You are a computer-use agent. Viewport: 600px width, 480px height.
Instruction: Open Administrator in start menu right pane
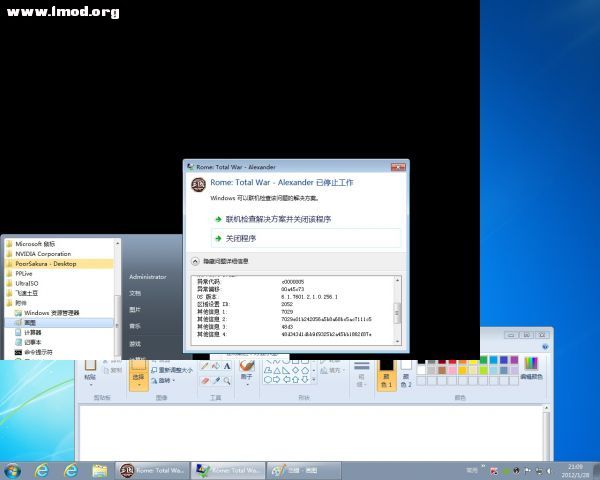coord(148,277)
